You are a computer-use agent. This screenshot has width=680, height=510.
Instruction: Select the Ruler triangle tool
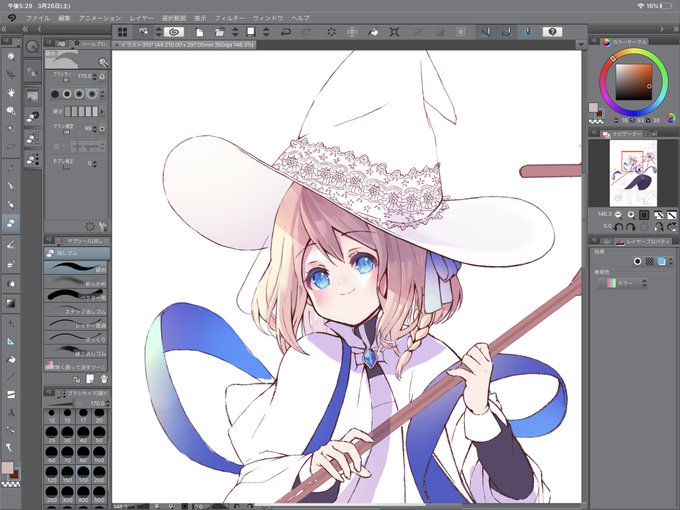[11, 341]
